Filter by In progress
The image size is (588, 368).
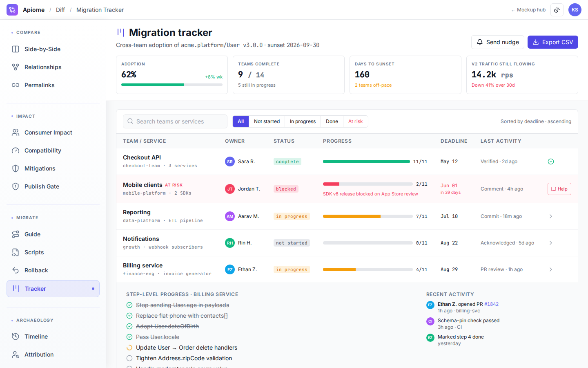(303, 121)
